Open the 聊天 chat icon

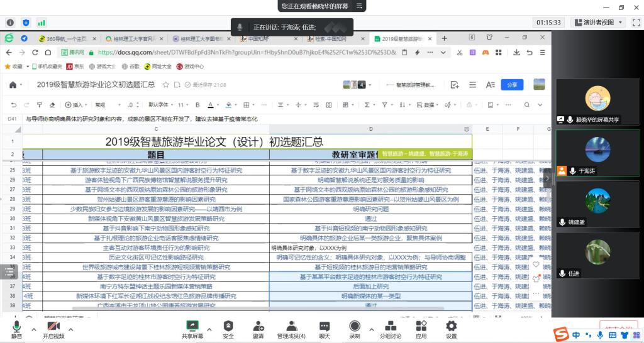click(x=325, y=327)
